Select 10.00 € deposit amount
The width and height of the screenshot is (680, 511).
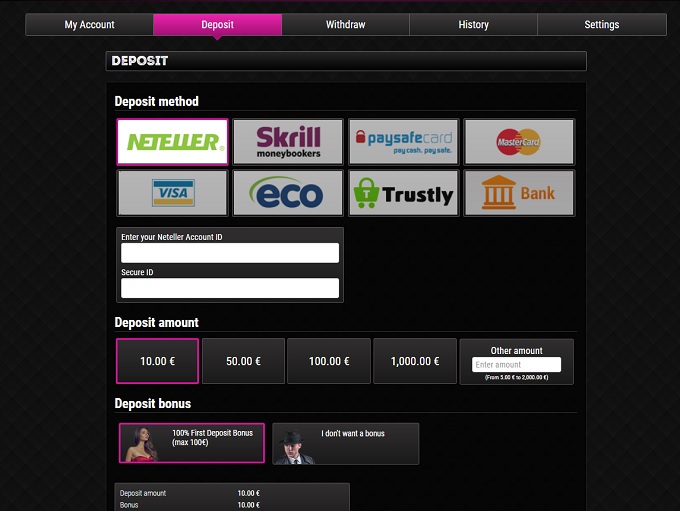pyautogui.click(x=157, y=361)
